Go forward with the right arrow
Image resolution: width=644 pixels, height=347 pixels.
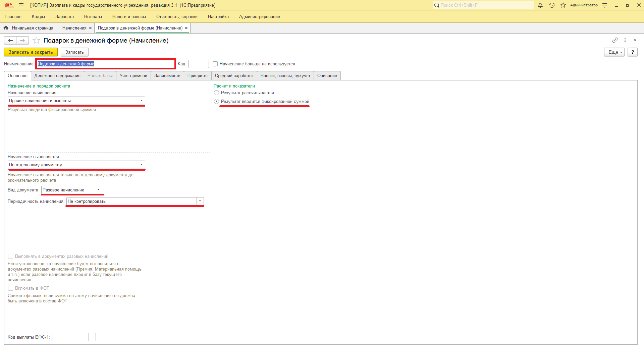coord(22,41)
